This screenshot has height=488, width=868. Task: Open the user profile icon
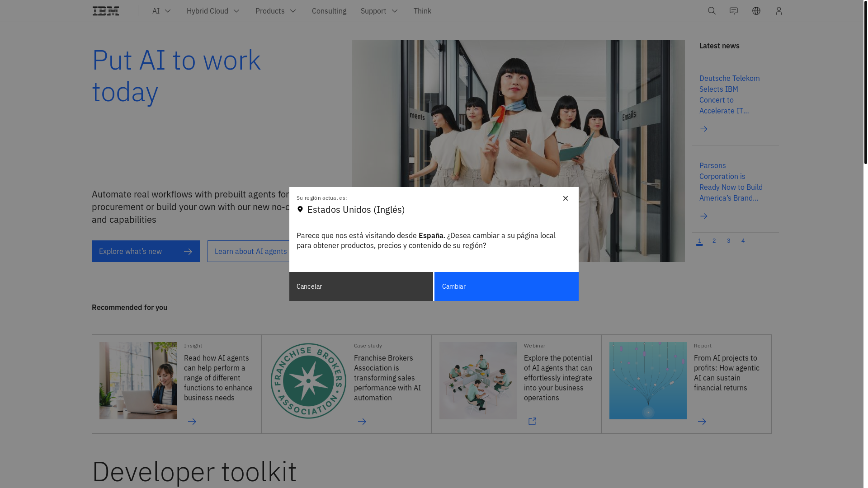(779, 11)
